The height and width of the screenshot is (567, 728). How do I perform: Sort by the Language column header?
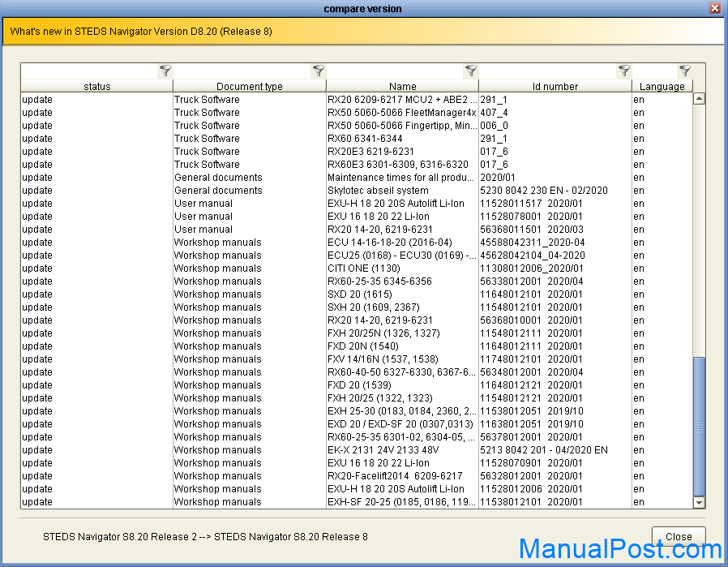[662, 86]
